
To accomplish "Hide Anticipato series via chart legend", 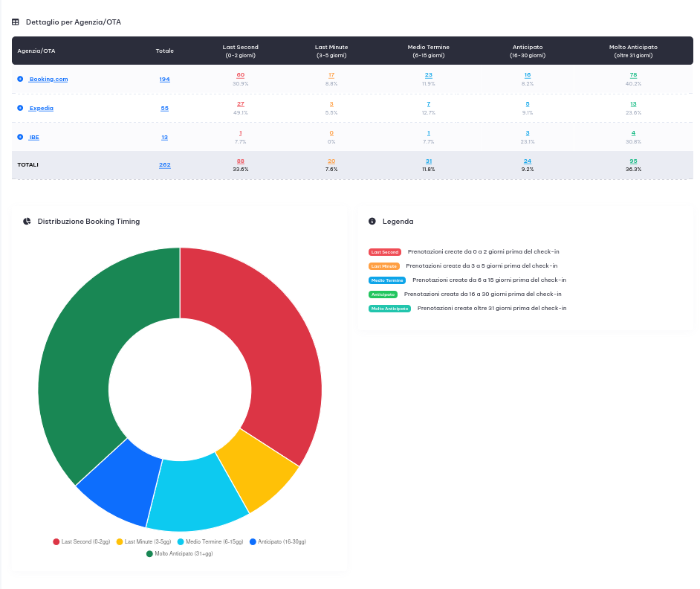I will (278, 541).
